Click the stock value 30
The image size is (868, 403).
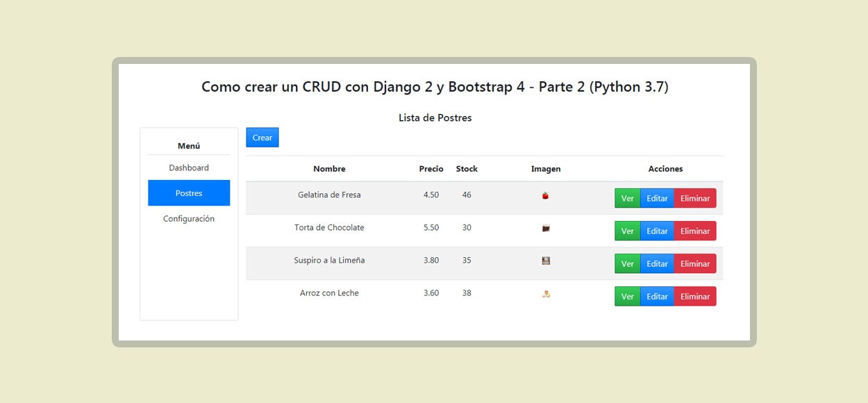point(467,227)
